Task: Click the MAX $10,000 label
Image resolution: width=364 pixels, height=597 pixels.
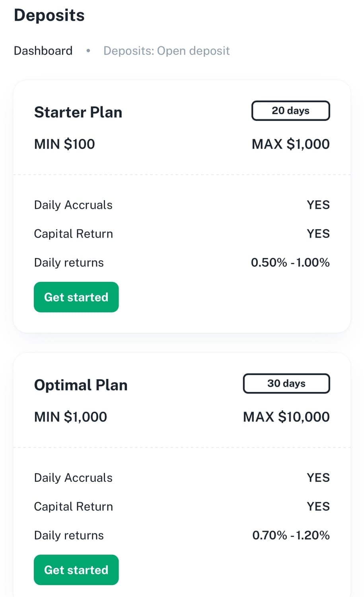Action: click(286, 417)
